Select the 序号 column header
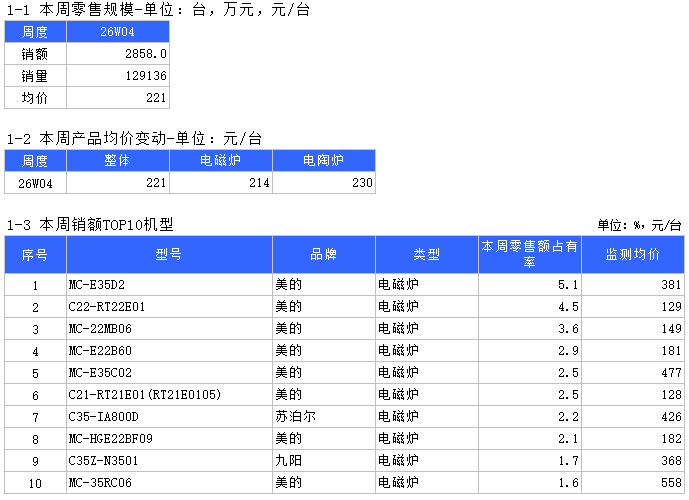The height and width of the screenshot is (500, 689). (x=35, y=254)
